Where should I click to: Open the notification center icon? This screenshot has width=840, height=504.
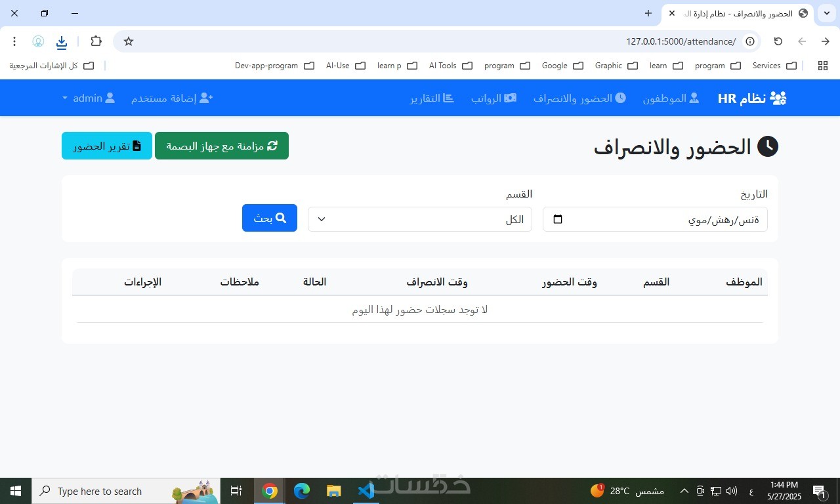click(x=820, y=491)
